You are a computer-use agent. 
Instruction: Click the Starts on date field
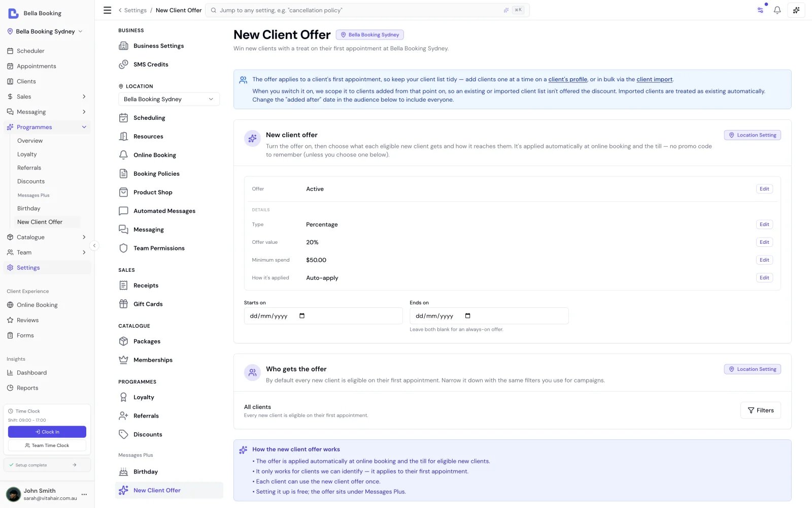coord(323,316)
